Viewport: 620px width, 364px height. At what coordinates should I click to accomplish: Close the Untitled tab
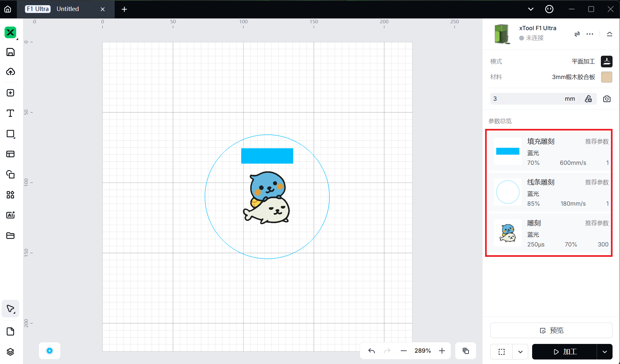[x=103, y=9]
